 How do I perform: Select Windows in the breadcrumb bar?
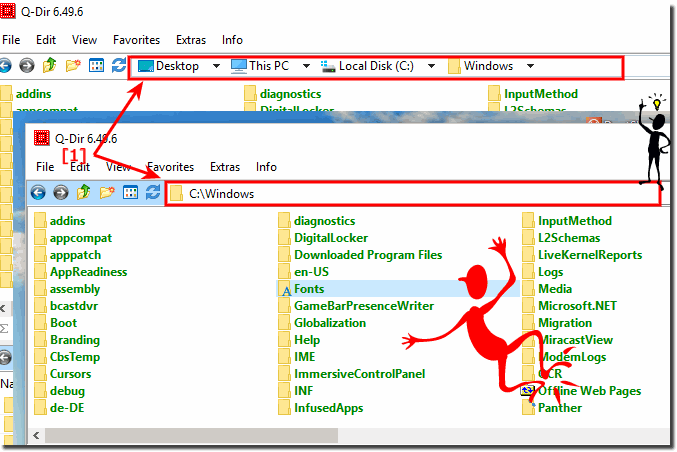[481, 66]
